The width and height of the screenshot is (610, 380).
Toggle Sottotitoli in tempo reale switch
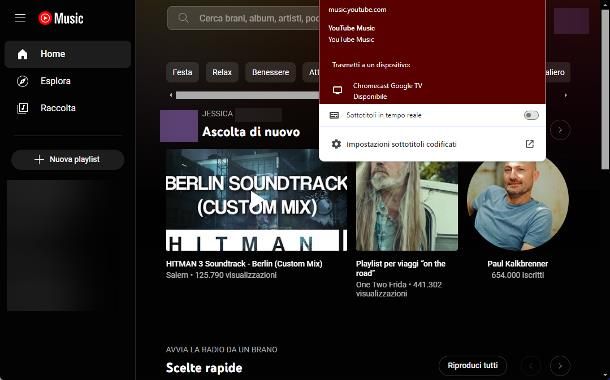click(531, 115)
